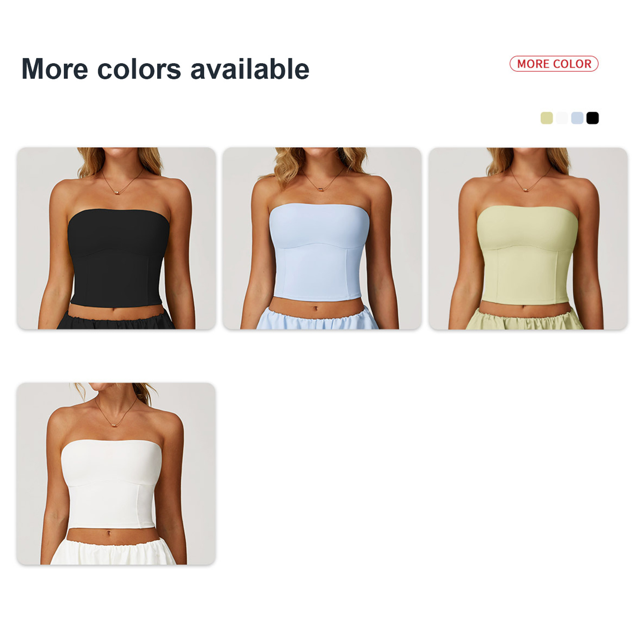The height and width of the screenshot is (644, 644).
Task: Select the light green color swatch
Action: coord(547,118)
